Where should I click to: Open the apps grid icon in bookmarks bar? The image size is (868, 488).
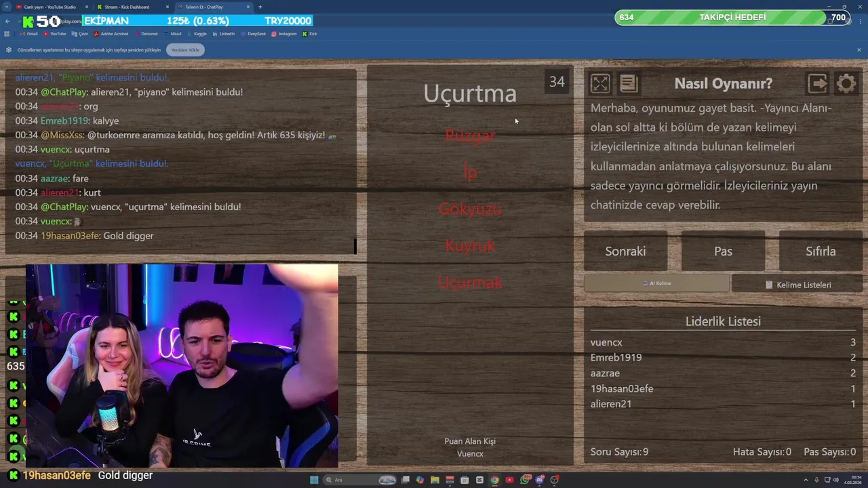[7, 34]
